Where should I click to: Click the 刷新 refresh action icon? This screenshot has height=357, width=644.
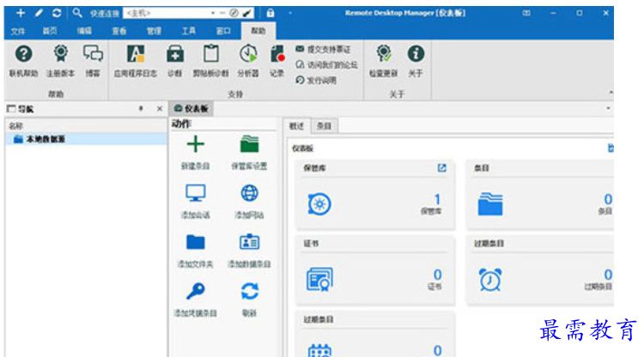(249, 291)
